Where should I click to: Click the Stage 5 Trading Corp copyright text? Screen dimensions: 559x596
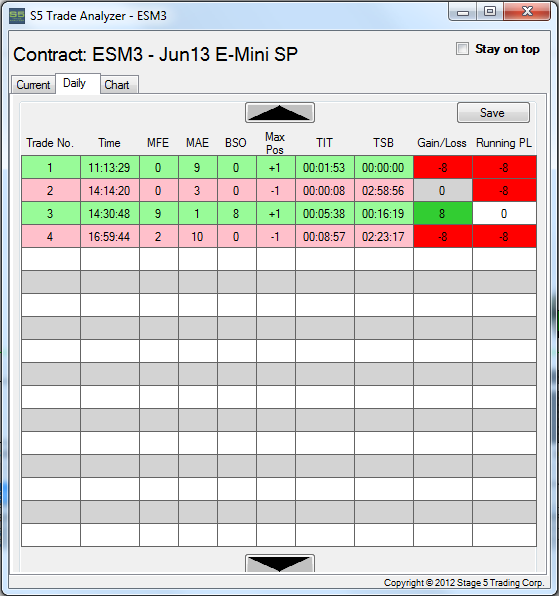tap(464, 583)
